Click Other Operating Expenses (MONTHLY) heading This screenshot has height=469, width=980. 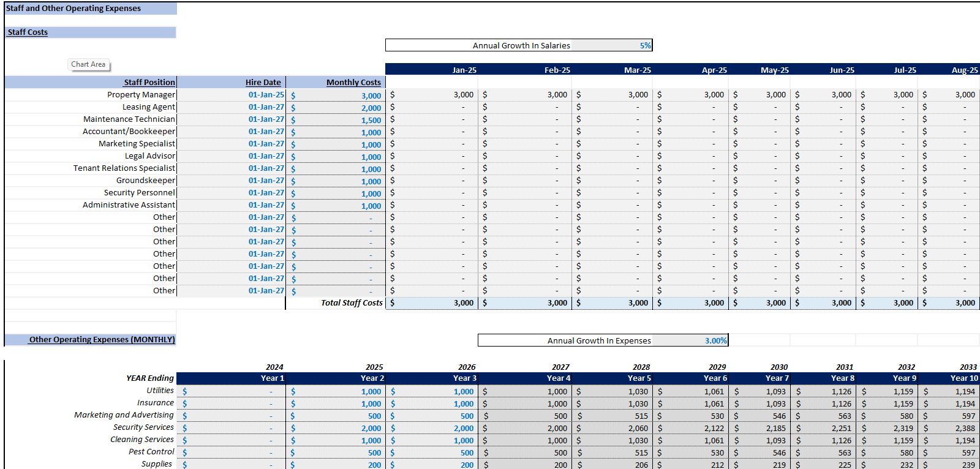(x=102, y=340)
